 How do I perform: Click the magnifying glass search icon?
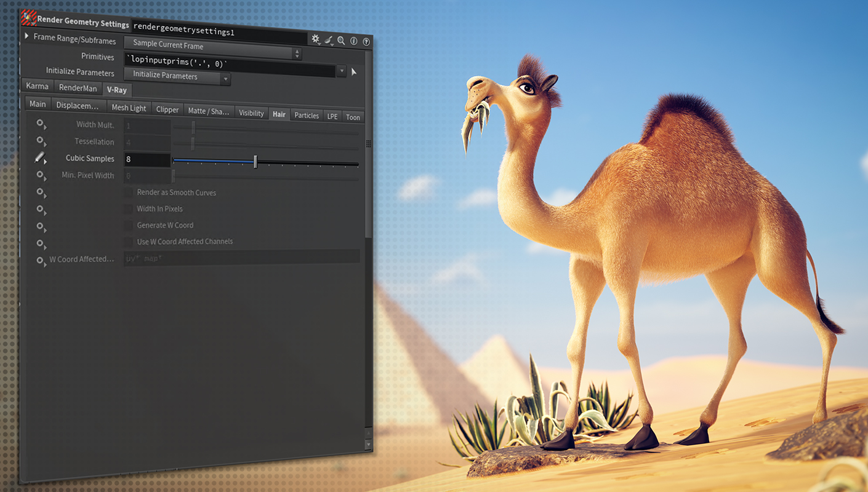(x=341, y=39)
